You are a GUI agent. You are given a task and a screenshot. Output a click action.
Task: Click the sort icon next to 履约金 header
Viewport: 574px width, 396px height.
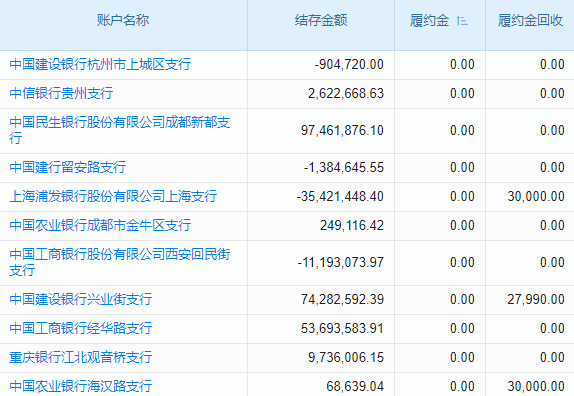click(462, 21)
